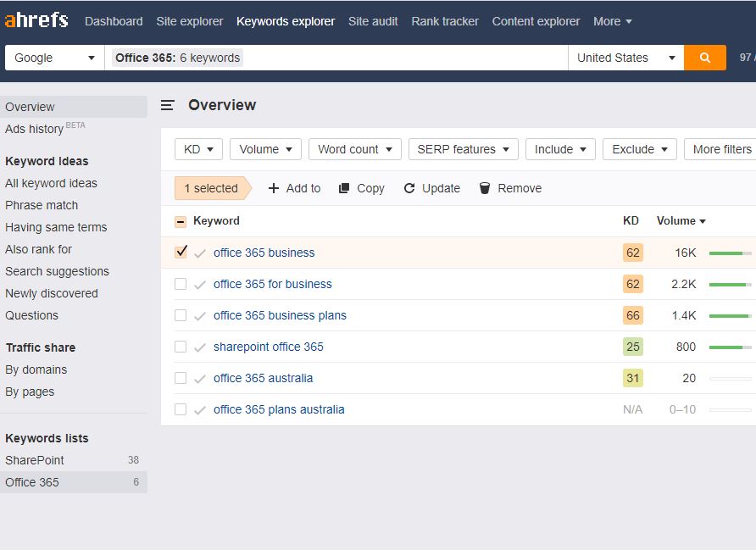Open Keywords explorer in top navigation
756x550 pixels.
click(x=286, y=21)
